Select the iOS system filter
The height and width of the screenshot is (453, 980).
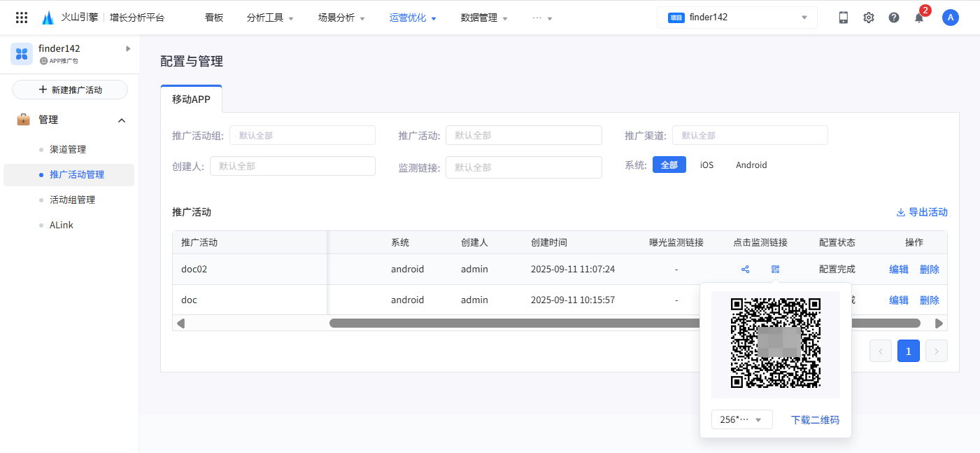(x=706, y=165)
